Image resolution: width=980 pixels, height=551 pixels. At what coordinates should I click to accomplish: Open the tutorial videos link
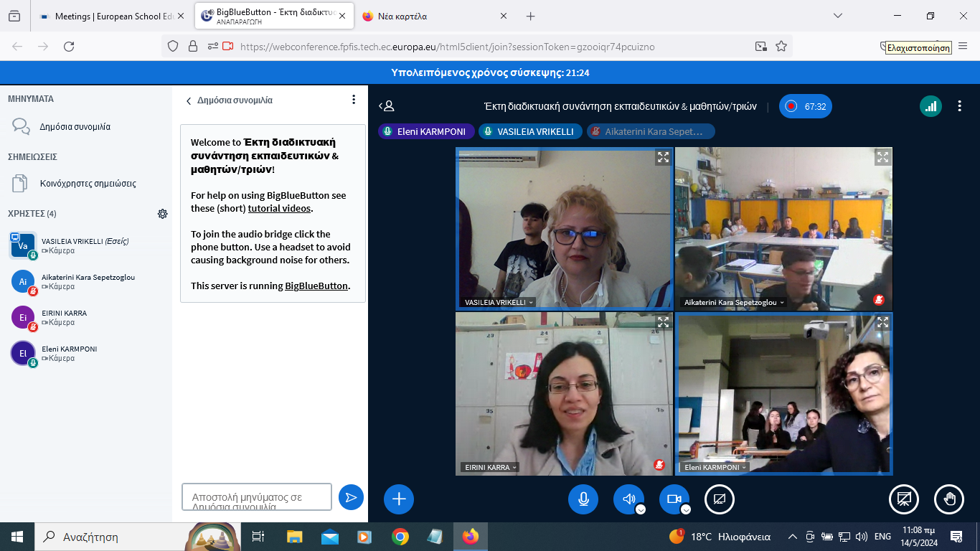point(279,208)
